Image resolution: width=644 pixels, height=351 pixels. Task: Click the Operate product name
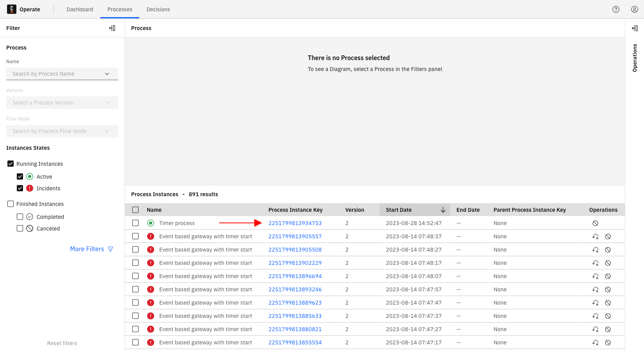(30, 9)
